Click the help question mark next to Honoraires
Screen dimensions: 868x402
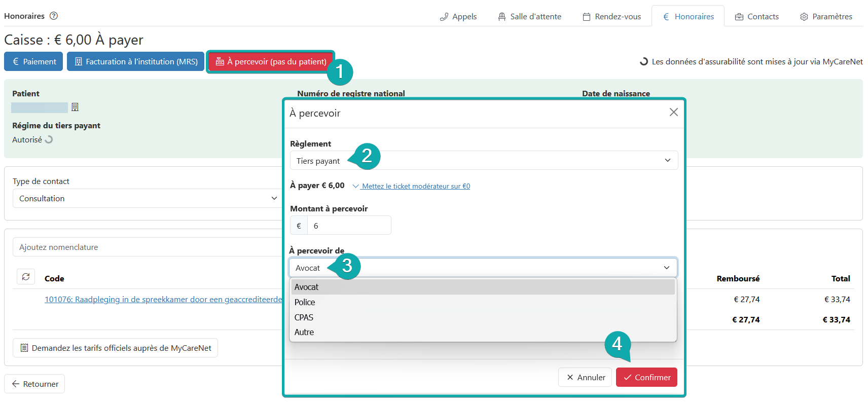[54, 16]
